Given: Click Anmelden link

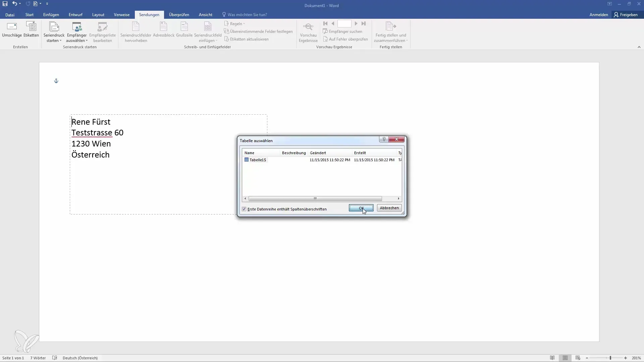Looking at the screenshot, I should (x=599, y=15).
